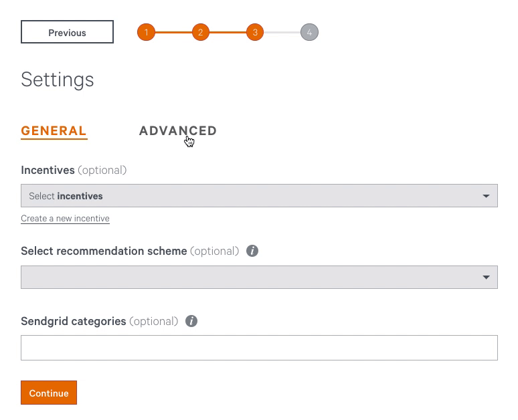Go to step 2 in progress indicator
Image resolution: width=518 pixels, height=420 pixels.
tap(201, 32)
